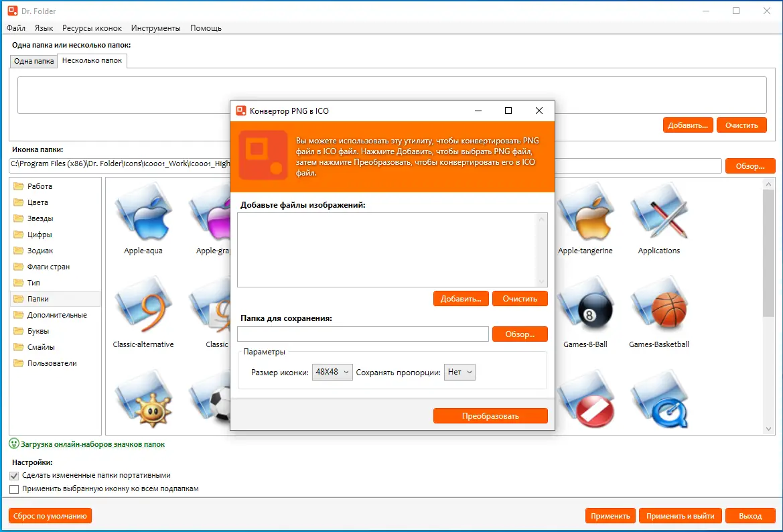Switch to the Несколько папок tab

click(92, 60)
